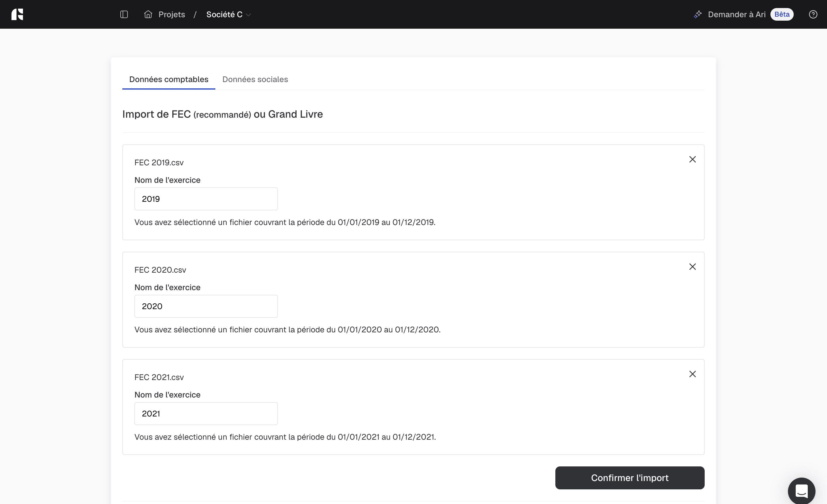The image size is (827, 504).
Task: Click the app logo in top bar
Action: [17, 14]
